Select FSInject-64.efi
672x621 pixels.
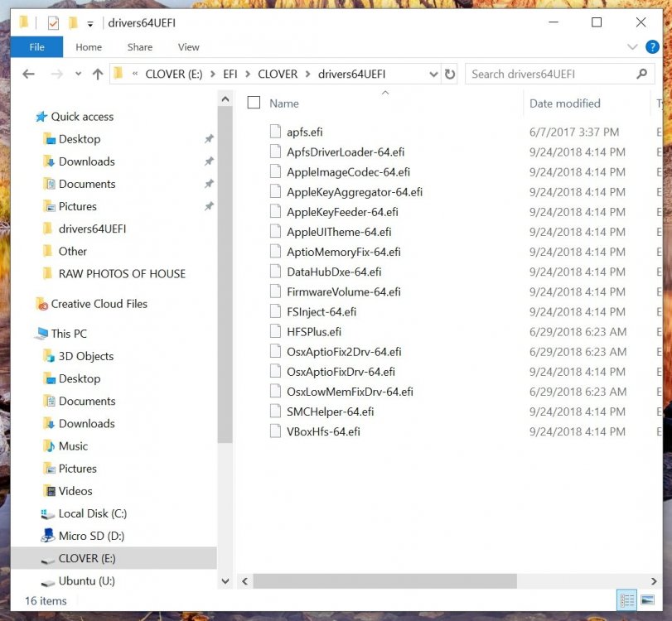tap(321, 312)
